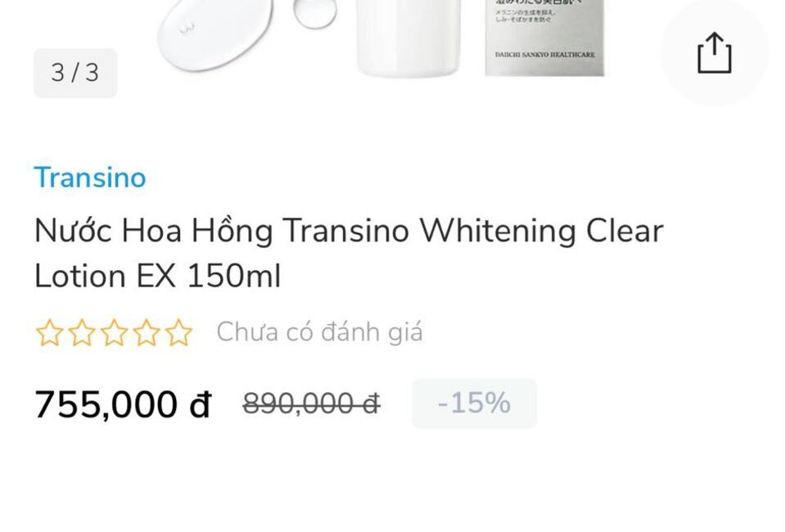Click the 'Lotion EX 150ml' title line
786x532 pixels.
click(x=157, y=276)
